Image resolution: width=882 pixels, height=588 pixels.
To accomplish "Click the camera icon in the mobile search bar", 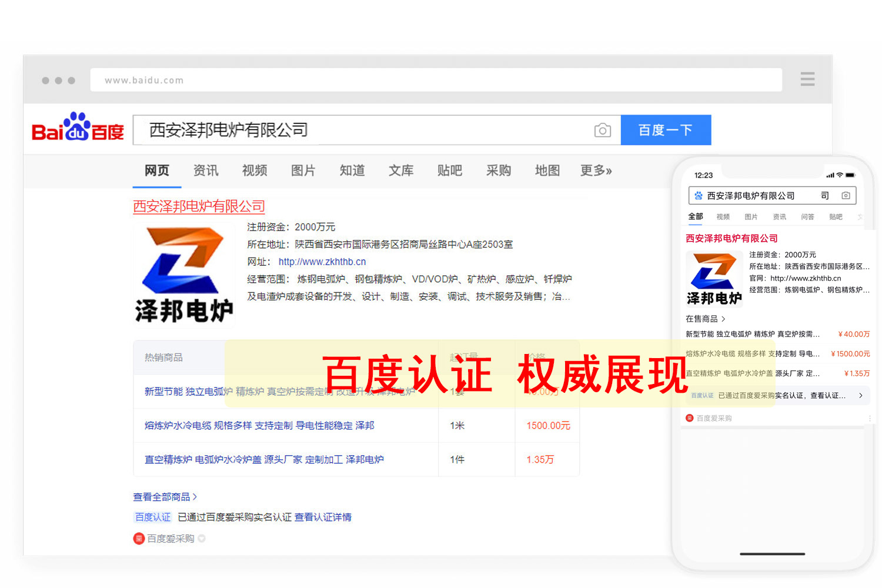I will [846, 195].
